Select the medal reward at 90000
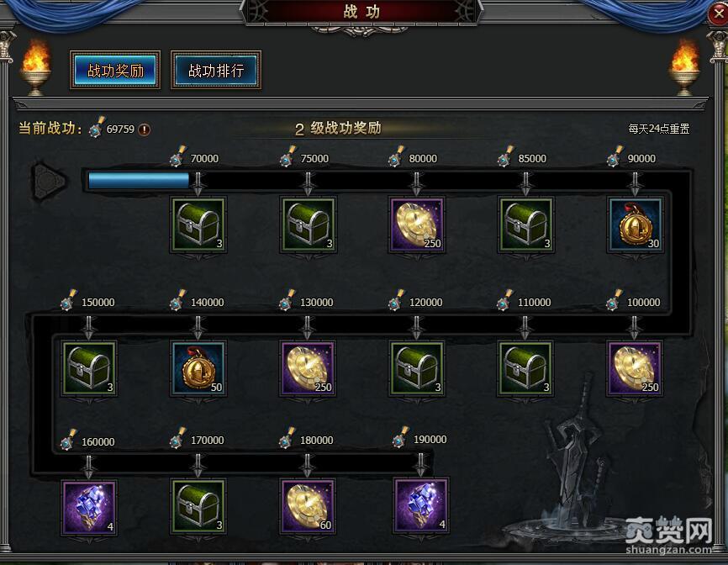The width and height of the screenshot is (728, 565). point(636,224)
